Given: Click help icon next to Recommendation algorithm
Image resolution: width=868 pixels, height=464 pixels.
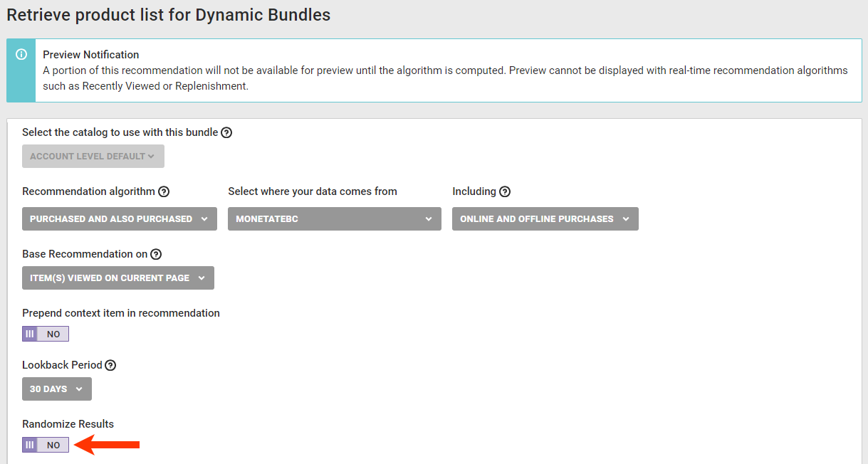Looking at the screenshot, I should [x=164, y=191].
